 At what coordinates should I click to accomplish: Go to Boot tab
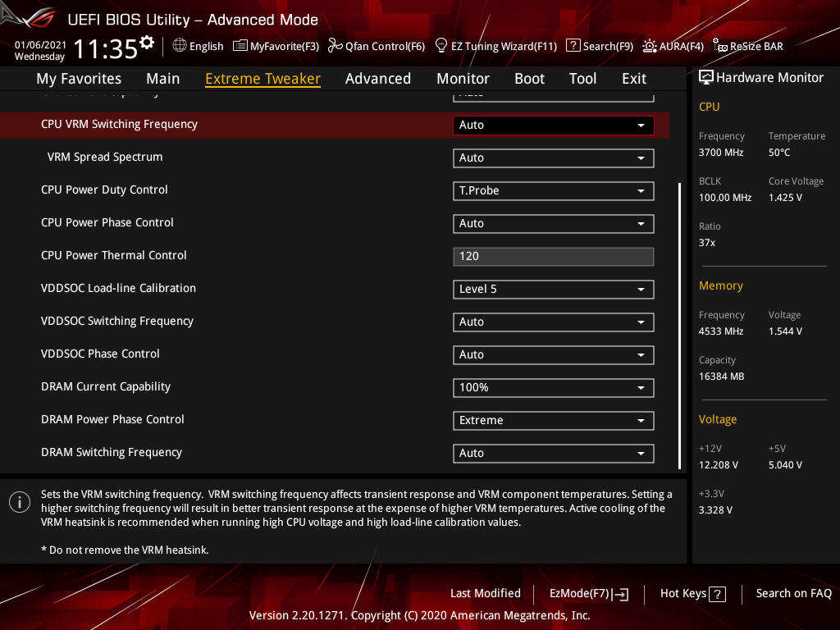tap(529, 79)
